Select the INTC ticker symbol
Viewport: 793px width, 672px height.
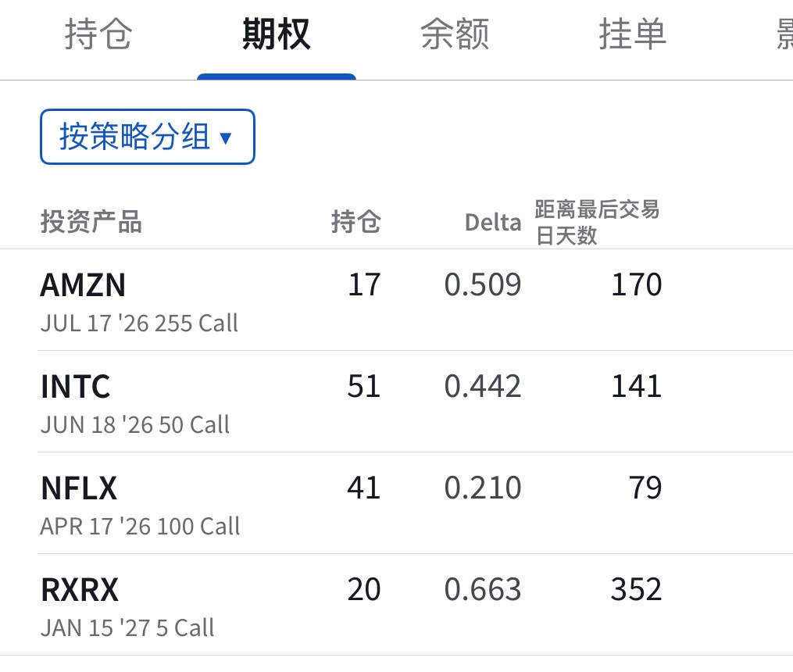(75, 388)
